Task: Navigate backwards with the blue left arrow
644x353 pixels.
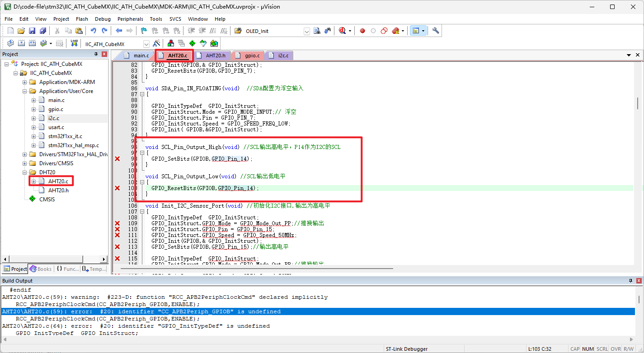Action: [x=119, y=31]
